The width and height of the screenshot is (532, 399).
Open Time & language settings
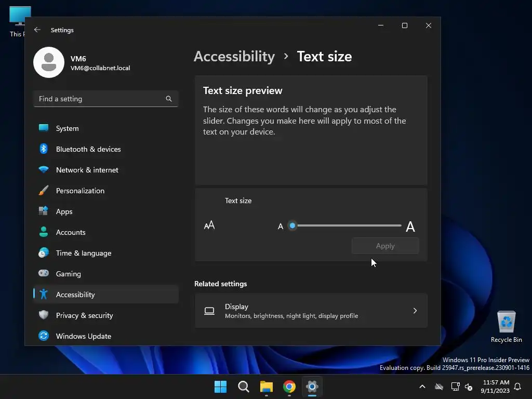tap(105, 253)
